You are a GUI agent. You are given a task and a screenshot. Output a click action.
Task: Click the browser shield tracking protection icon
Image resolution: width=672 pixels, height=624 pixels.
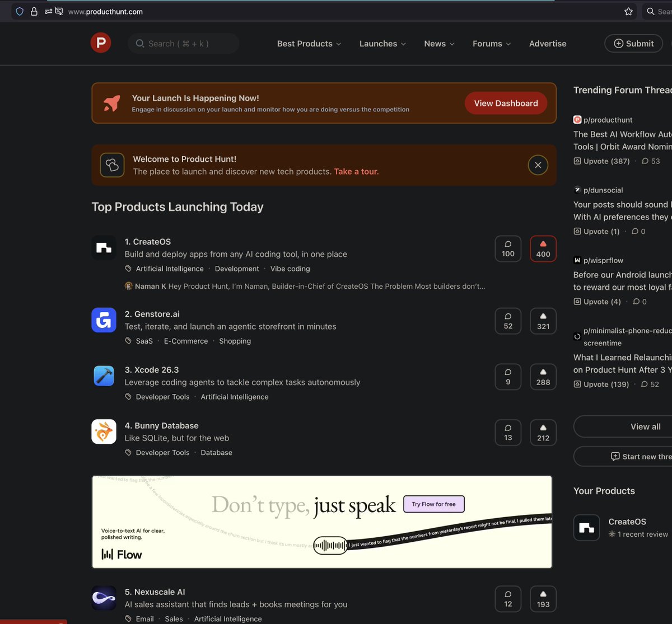tap(20, 11)
